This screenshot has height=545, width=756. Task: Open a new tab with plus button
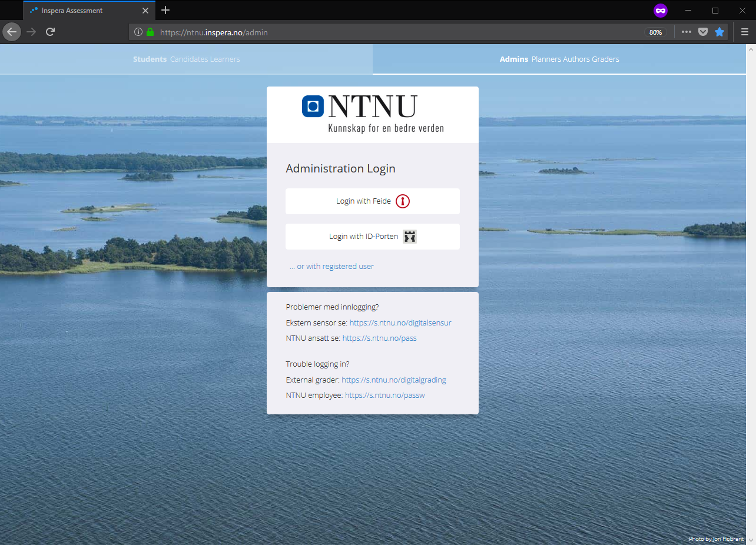pos(165,10)
